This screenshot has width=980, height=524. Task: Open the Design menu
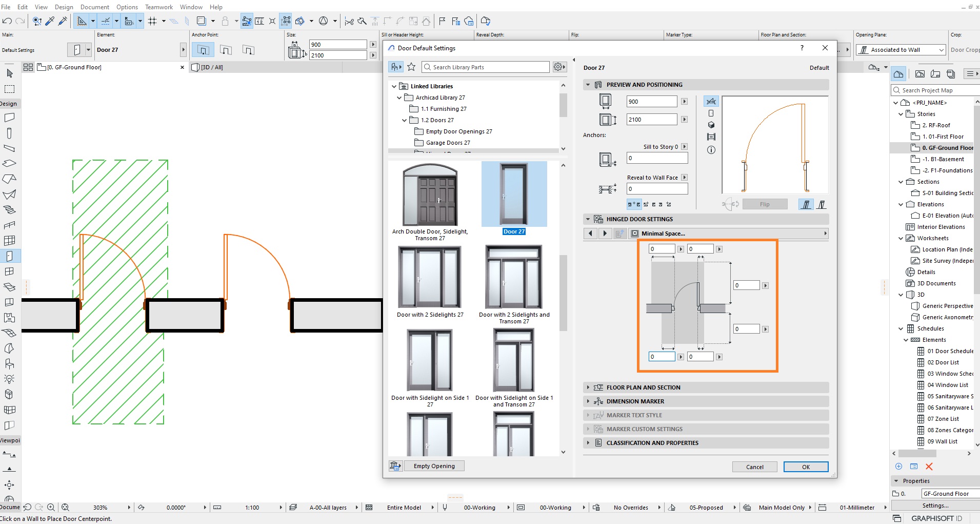pos(64,7)
